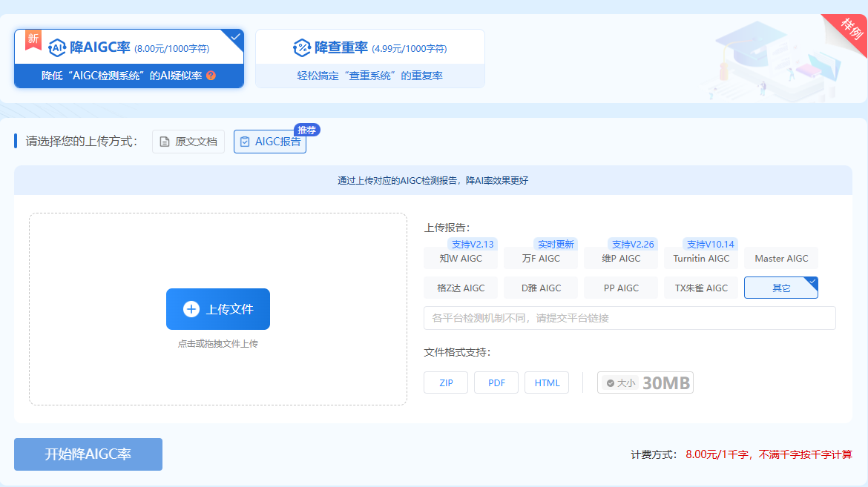Click the orange question mark help icon

tap(211, 76)
